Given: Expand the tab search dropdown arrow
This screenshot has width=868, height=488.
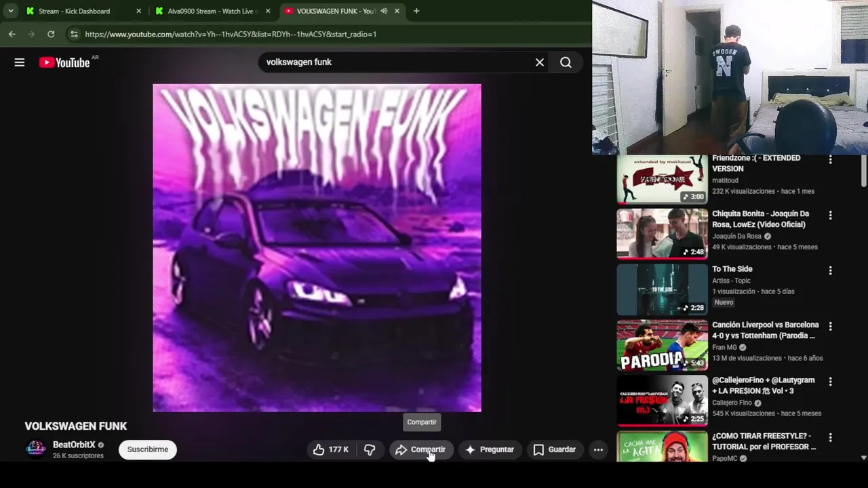Looking at the screenshot, I should tap(10, 11).
